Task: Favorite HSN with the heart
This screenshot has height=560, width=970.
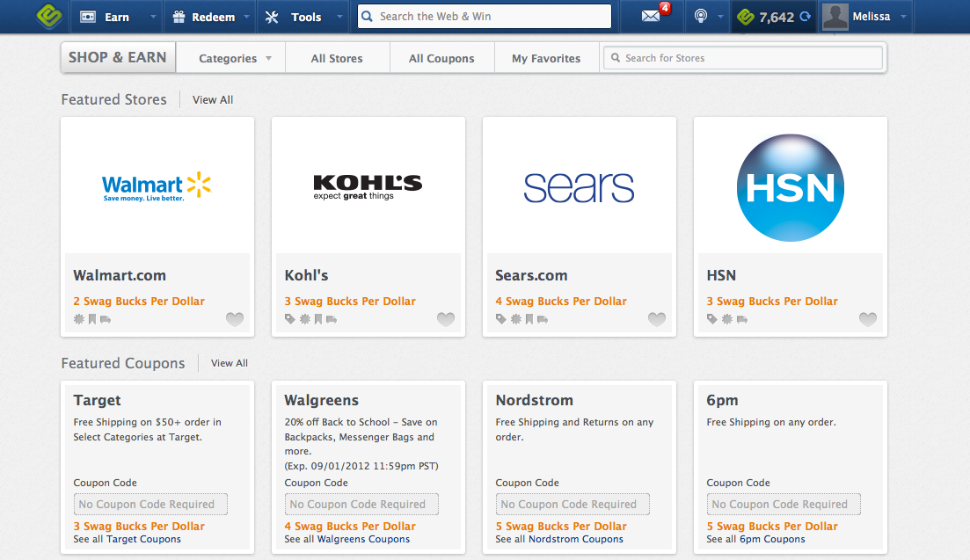Action: pyautogui.click(x=868, y=319)
